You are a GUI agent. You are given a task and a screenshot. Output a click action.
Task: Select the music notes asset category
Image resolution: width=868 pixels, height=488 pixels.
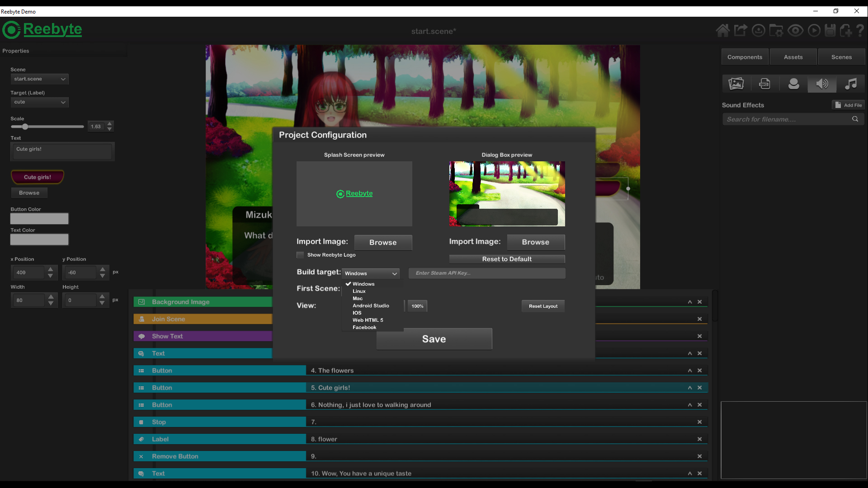851,84
